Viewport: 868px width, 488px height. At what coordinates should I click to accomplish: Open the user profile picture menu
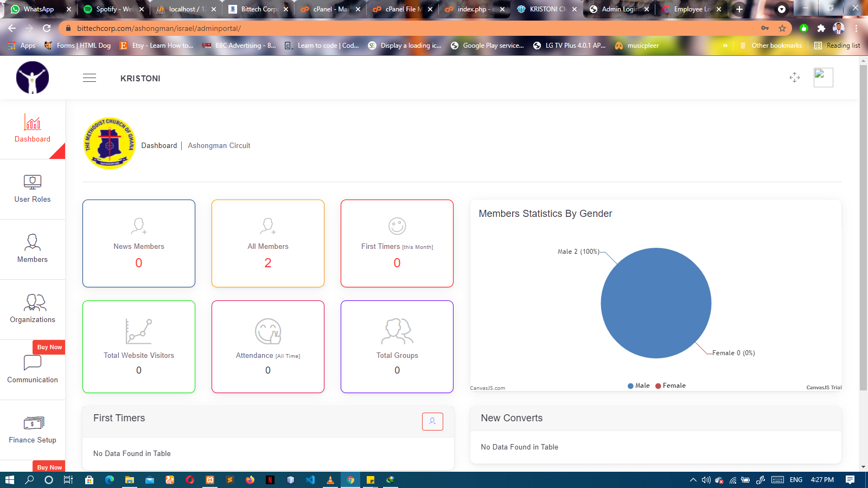(x=823, y=78)
